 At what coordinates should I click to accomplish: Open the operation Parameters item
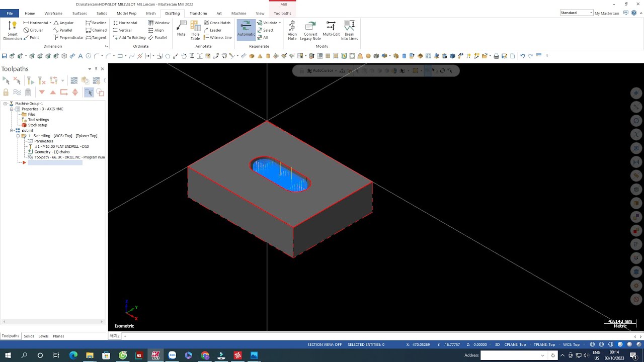43,141
